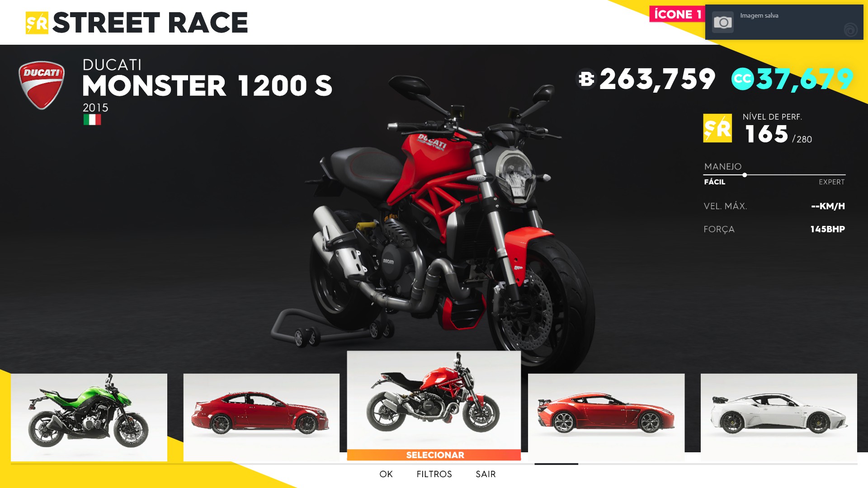Click the Street Race SR logo in the header
868x488 pixels.
(x=37, y=23)
